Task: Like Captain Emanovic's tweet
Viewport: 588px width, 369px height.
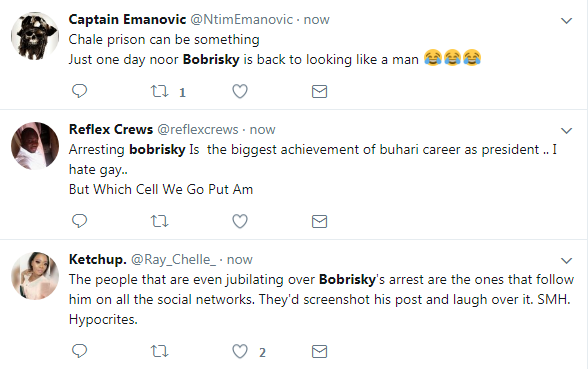Action: (240, 91)
